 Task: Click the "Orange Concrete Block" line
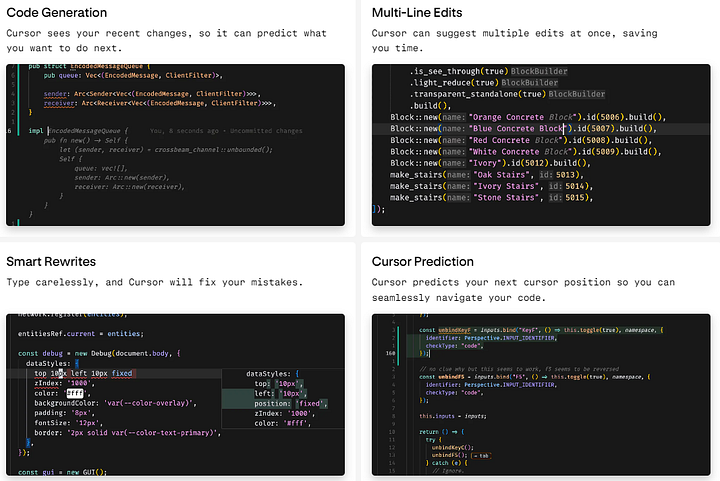528,117
